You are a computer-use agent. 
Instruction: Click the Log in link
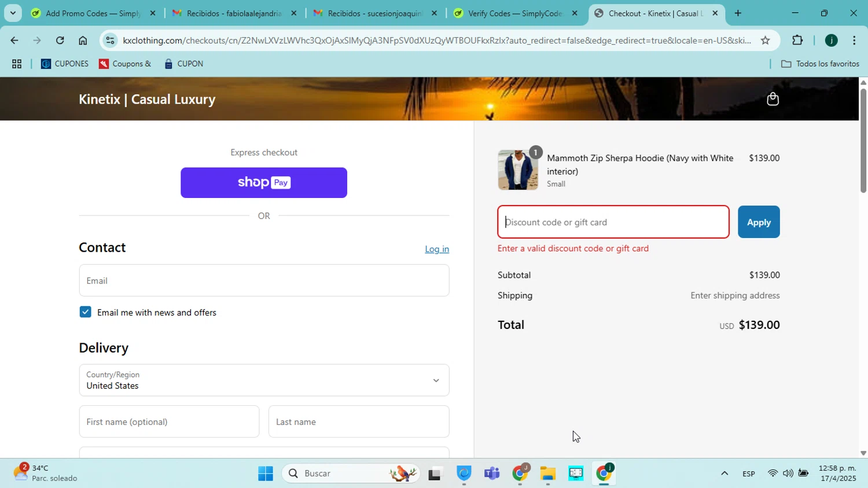click(x=437, y=249)
